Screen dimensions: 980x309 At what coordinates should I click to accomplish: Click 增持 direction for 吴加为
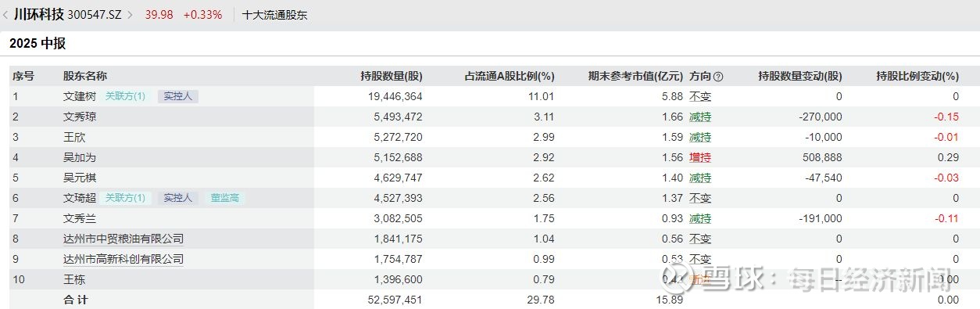coord(700,158)
